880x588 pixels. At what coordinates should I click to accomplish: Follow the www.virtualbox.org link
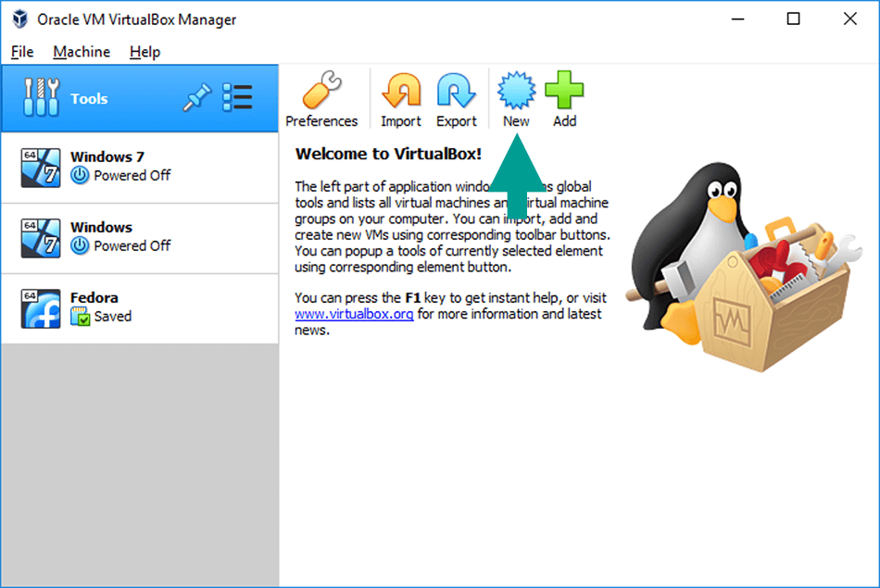(x=354, y=314)
